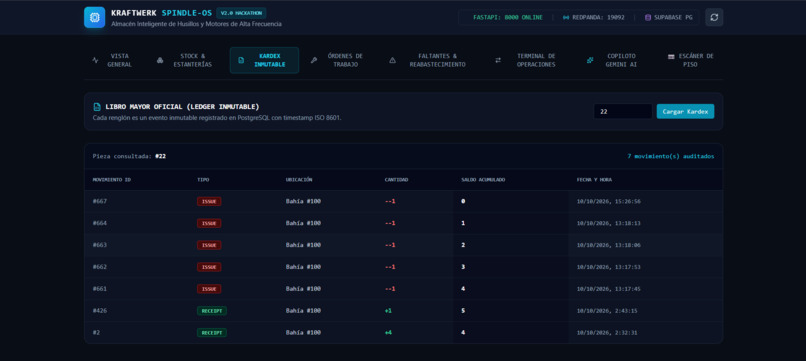
Task: Click timestamp 10/10/2026, 15:26:56
Action: (609, 202)
